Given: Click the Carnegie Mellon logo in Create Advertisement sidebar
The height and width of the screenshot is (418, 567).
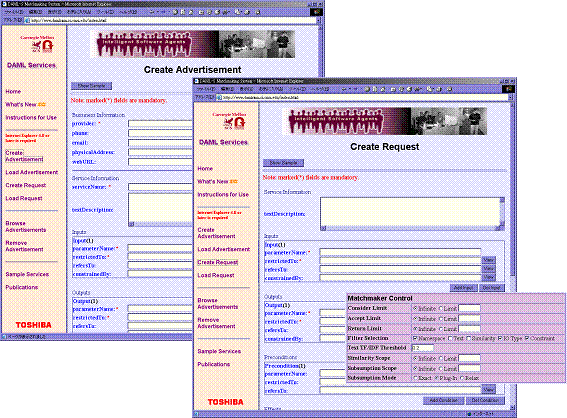Looking at the screenshot, I should (37, 44).
